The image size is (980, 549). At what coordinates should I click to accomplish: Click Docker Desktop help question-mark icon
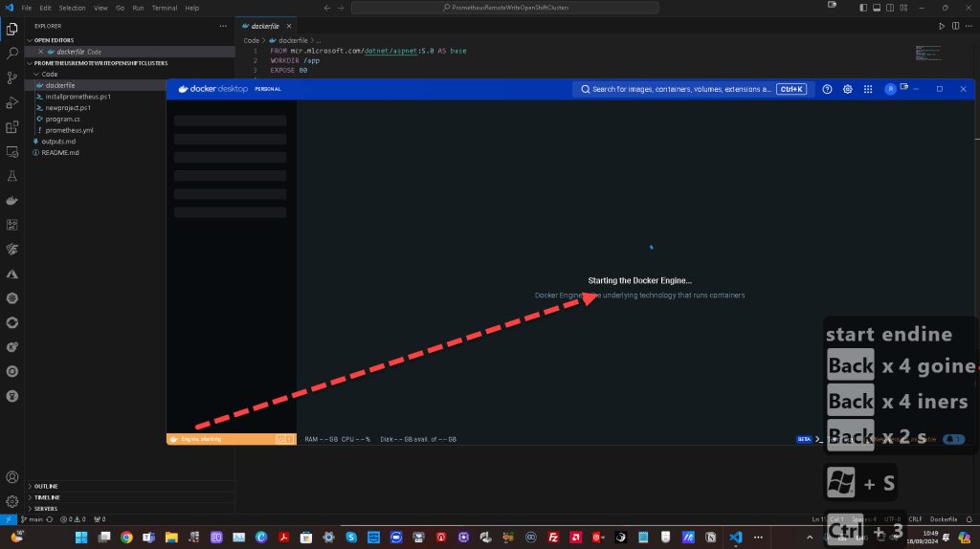[827, 89]
